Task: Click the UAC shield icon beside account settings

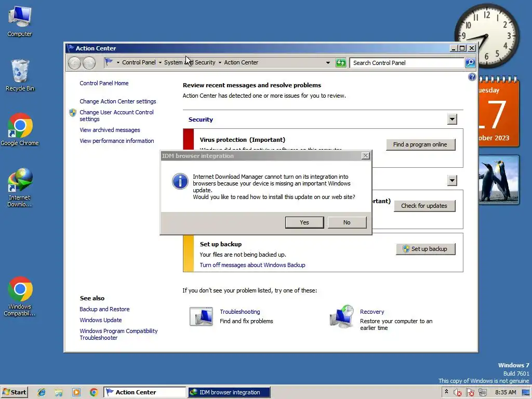Action: coord(73,113)
